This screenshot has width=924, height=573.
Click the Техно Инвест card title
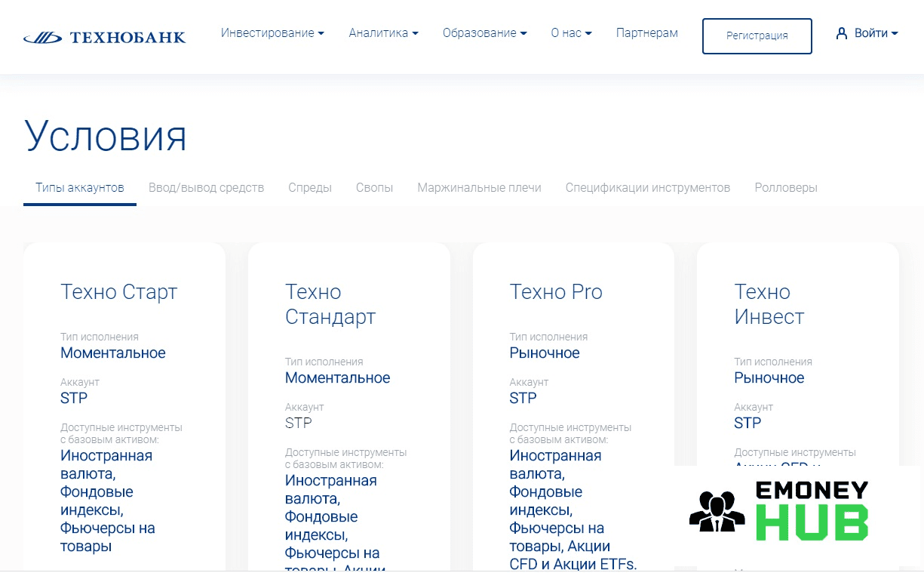pos(769,304)
